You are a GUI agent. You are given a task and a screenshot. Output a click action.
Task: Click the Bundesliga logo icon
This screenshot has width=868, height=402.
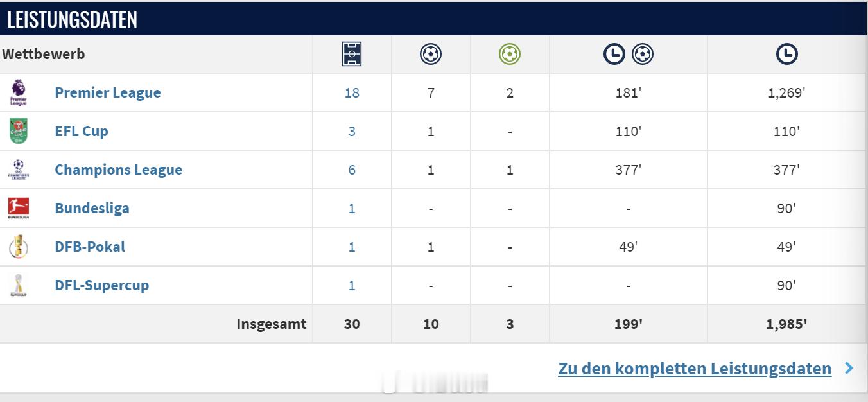pyautogui.click(x=19, y=208)
